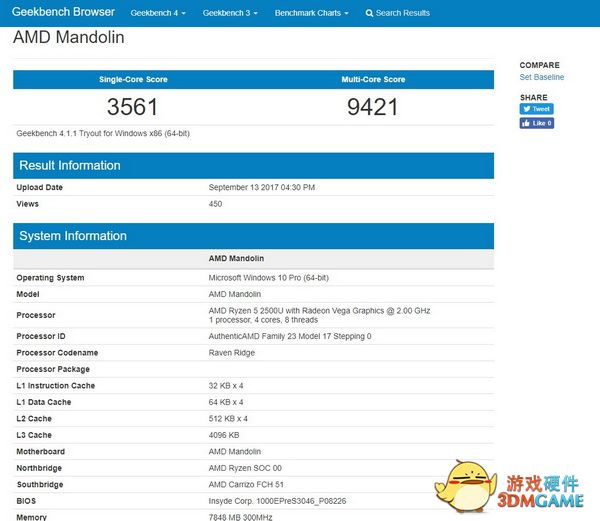Click the SHARE sidebar heading
The height and width of the screenshot is (521, 600).
tap(533, 98)
